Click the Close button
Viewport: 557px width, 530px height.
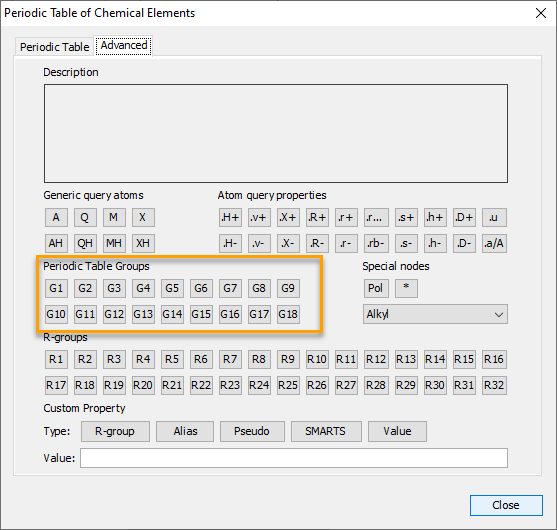coord(506,505)
